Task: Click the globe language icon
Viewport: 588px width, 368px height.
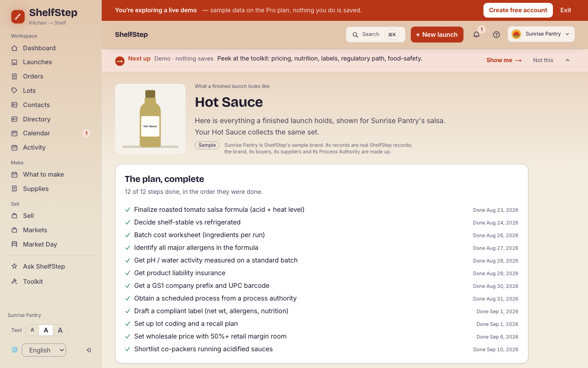Action: point(15,350)
